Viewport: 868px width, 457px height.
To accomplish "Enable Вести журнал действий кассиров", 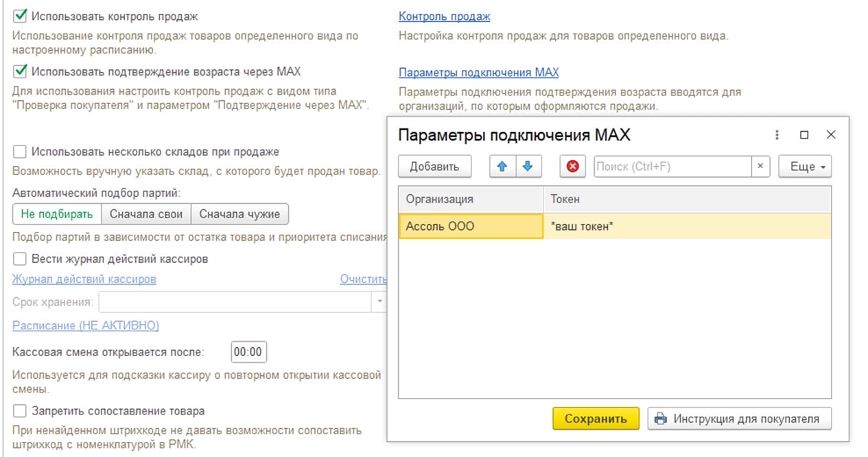I will click(19, 259).
